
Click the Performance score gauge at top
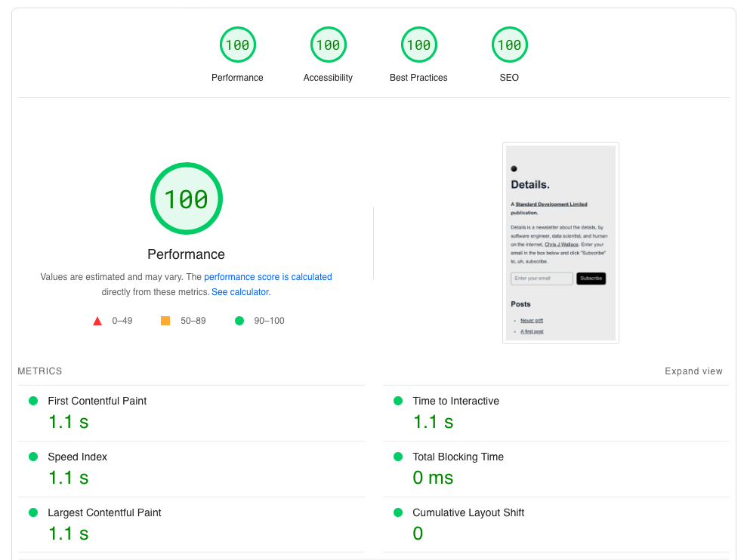[x=238, y=45]
